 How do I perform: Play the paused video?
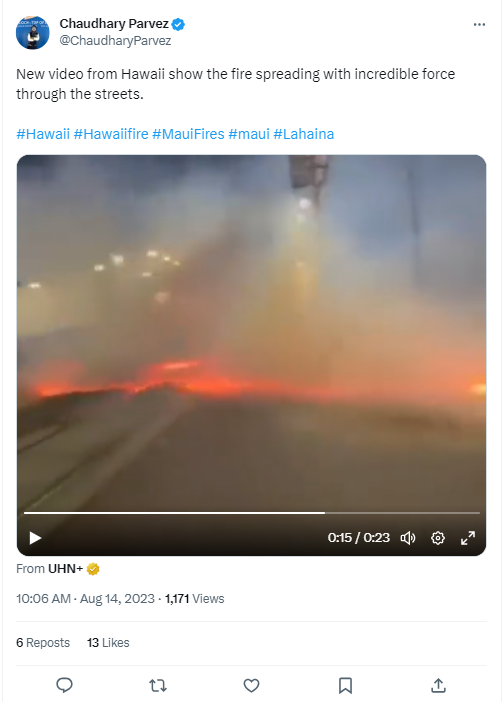(35, 538)
